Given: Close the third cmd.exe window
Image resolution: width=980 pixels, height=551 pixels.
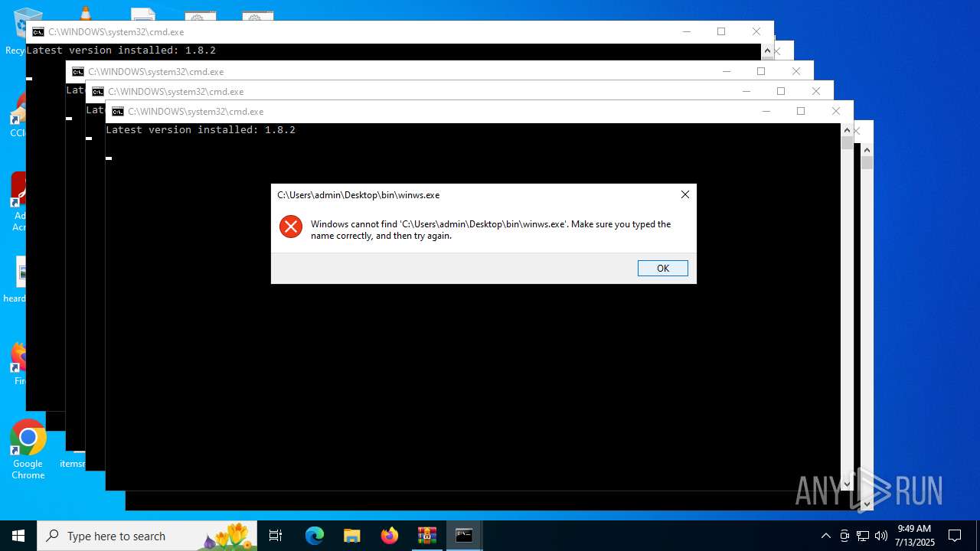Looking at the screenshot, I should click(816, 91).
